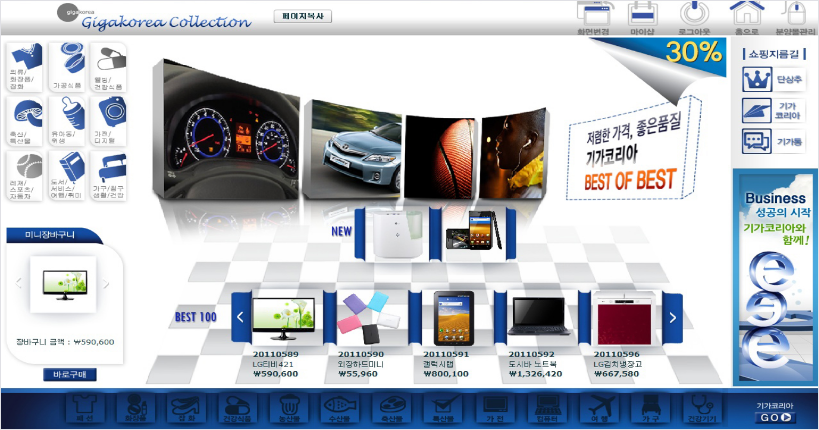Click the basketball banner image
This screenshot has width=819, height=430.
(440, 157)
